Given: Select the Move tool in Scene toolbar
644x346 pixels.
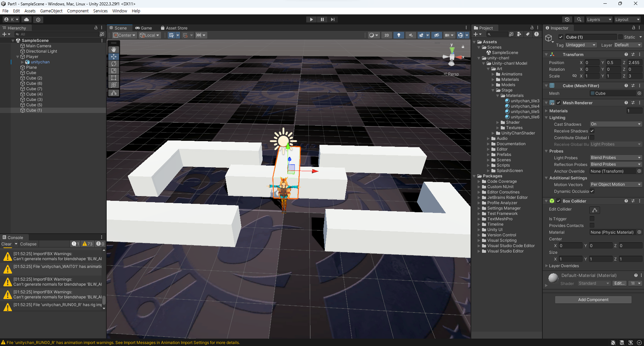Looking at the screenshot, I should pyautogui.click(x=114, y=57).
